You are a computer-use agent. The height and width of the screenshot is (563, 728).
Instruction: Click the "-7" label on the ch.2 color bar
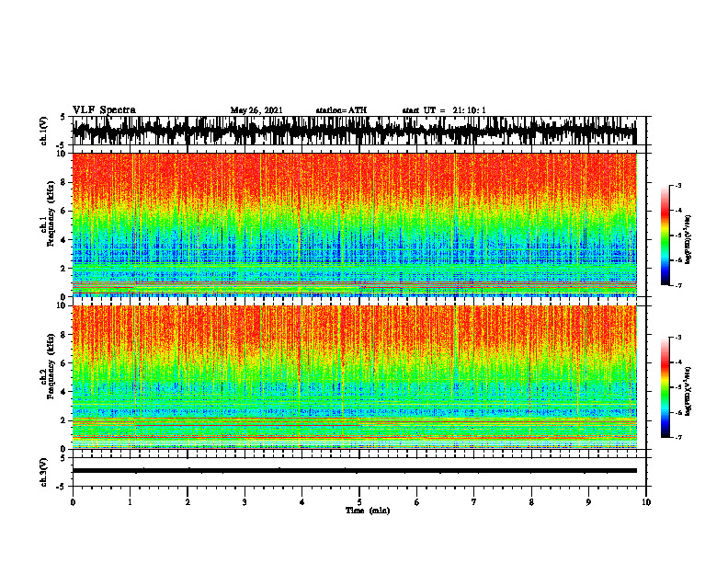tap(678, 437)
